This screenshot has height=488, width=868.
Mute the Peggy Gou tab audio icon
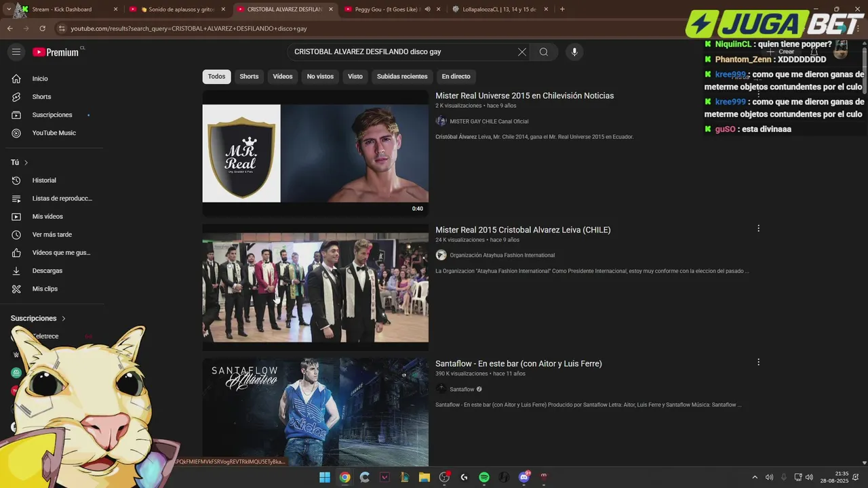point(427,9)
